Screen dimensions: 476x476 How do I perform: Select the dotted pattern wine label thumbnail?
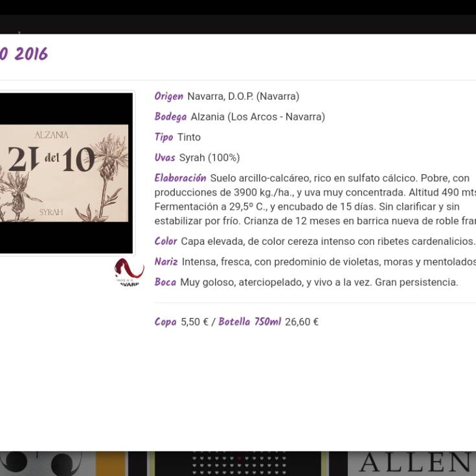pyautogui.click(x=238, y=464)
